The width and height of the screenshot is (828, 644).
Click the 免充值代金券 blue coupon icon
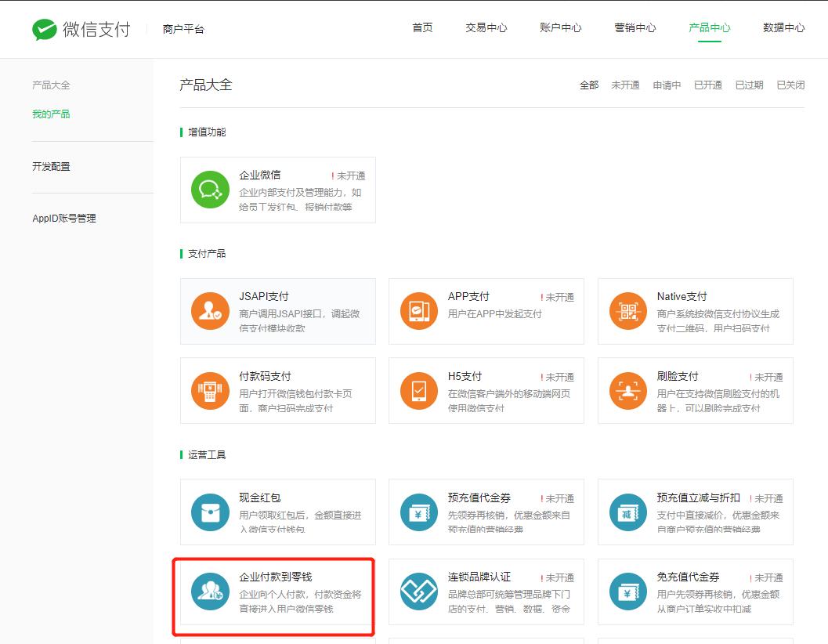[x=628, y=592]
